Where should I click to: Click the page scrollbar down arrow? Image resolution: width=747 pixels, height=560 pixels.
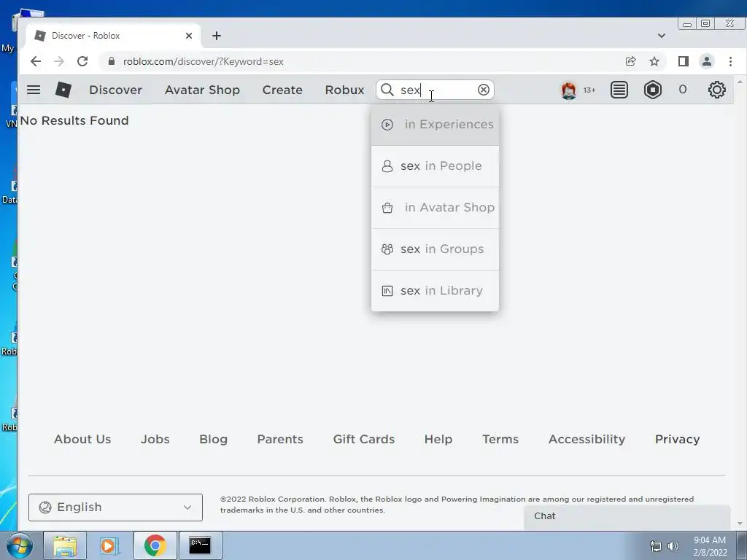pos(740,524)
